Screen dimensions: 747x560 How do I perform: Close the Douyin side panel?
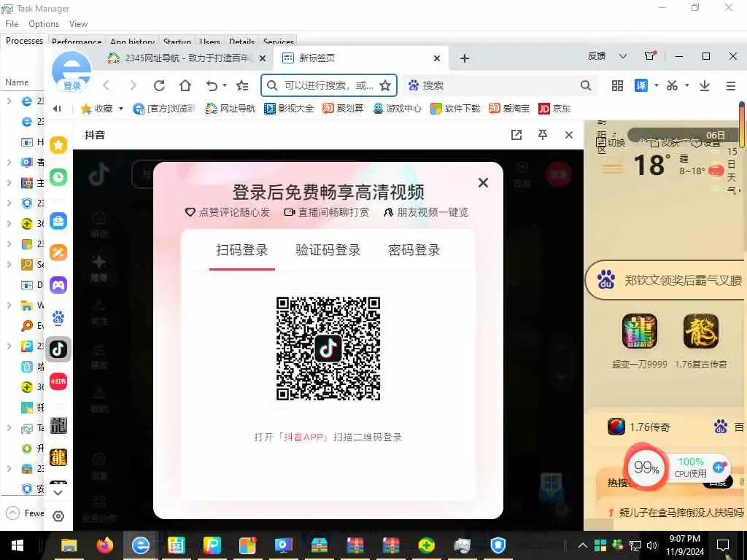tap(569, 135)
